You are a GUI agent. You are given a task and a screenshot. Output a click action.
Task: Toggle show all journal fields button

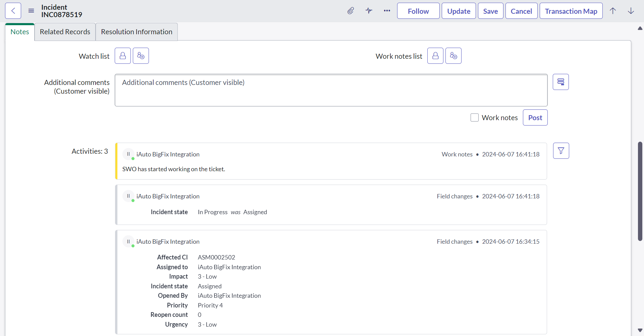coord(561,82)
